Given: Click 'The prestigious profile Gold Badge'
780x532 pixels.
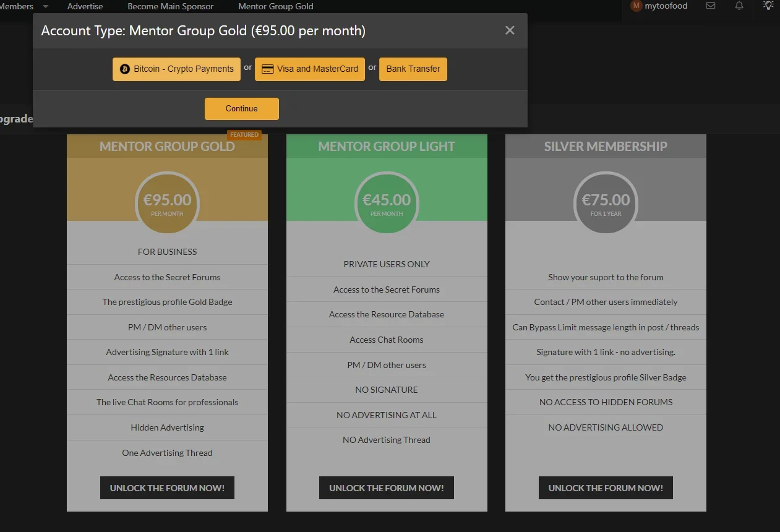Looking at the screenshot, I should (167, 302).
